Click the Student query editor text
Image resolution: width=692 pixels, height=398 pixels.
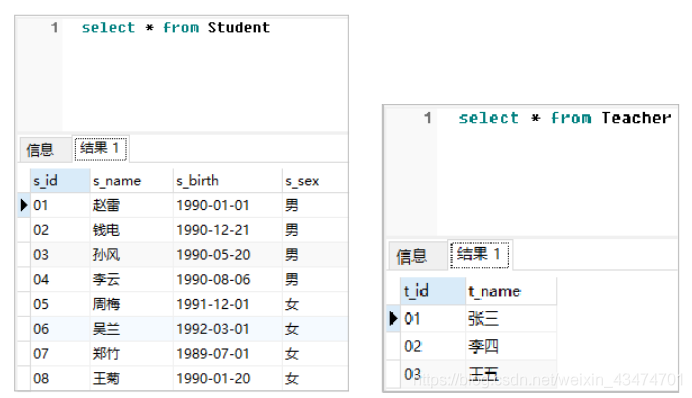coord(176,28)
